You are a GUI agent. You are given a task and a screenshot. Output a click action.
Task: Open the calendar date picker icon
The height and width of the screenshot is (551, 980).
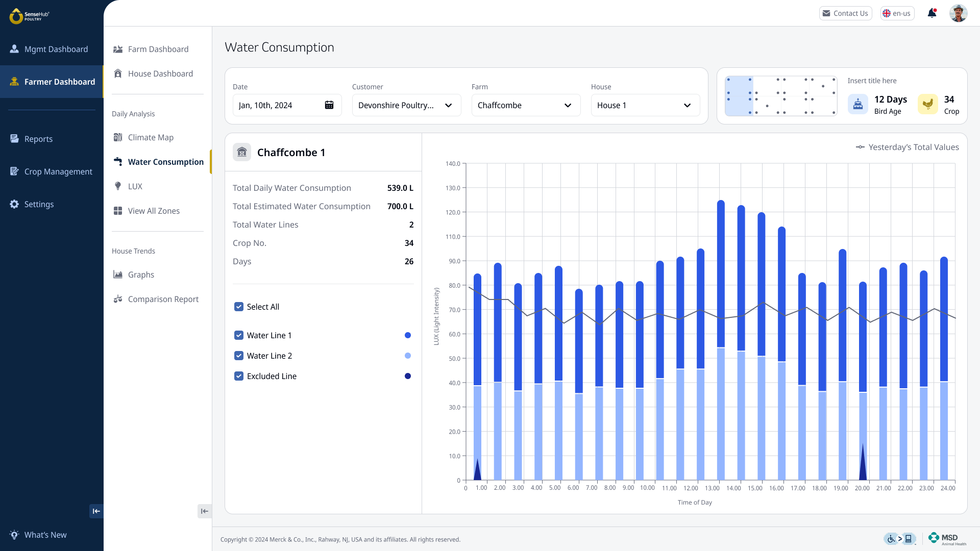[329, 105]
